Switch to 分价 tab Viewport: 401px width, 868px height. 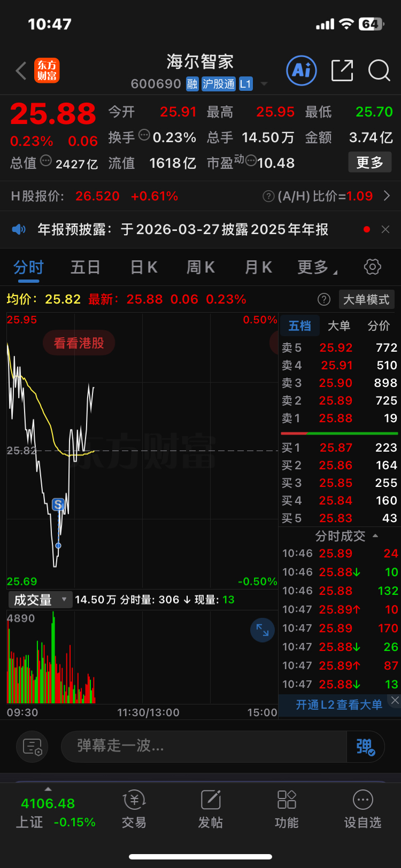pos(379,326)
